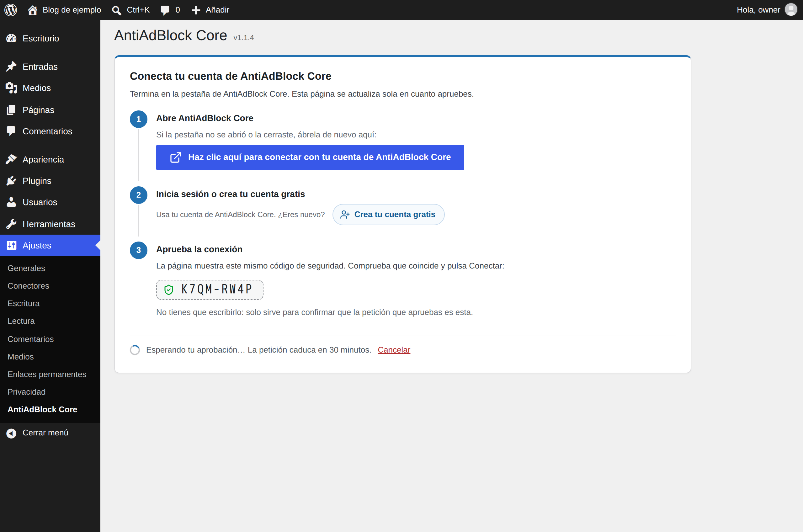
Task: Open Conectores settings submenu item
Action: 28,286
